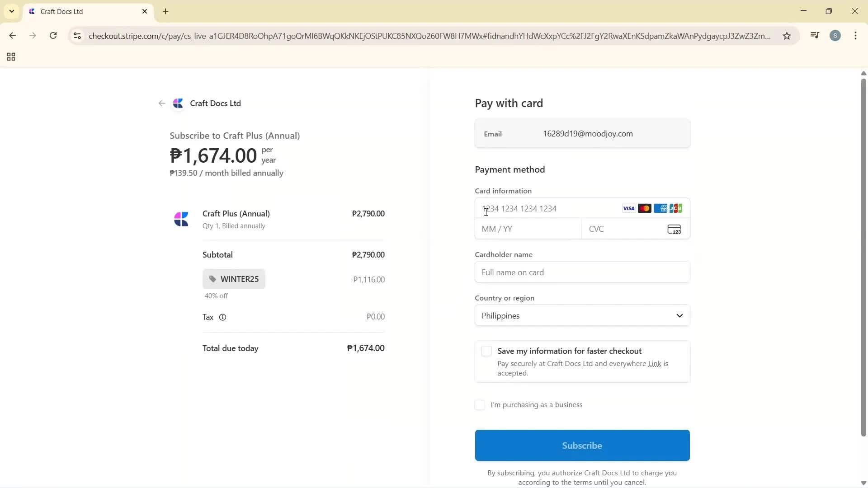Click the CVC card illustration icon
868x488 pixels.
(674, 229)
